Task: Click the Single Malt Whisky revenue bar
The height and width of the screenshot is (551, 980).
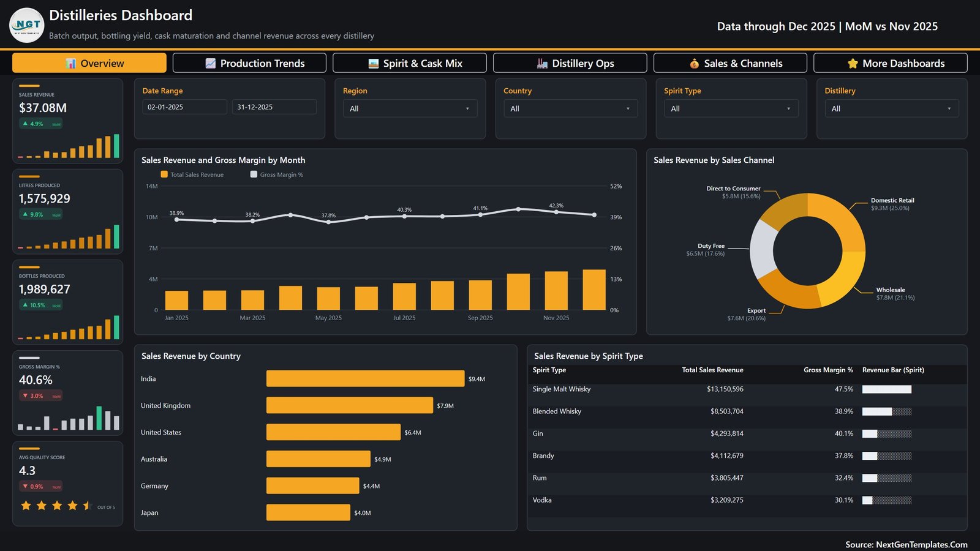Action: point(887,389)
